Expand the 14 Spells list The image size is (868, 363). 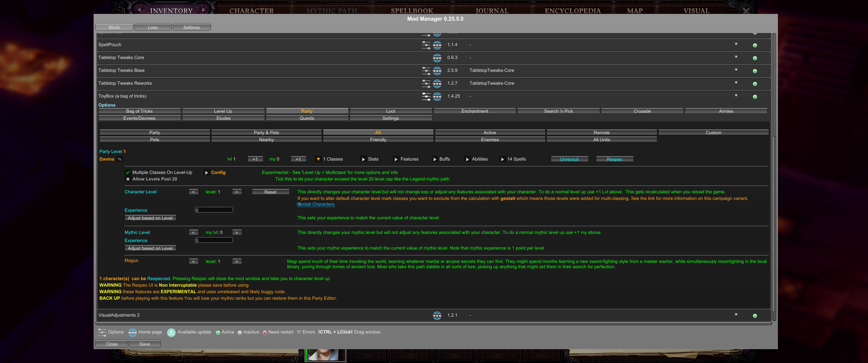click(502, 159)
